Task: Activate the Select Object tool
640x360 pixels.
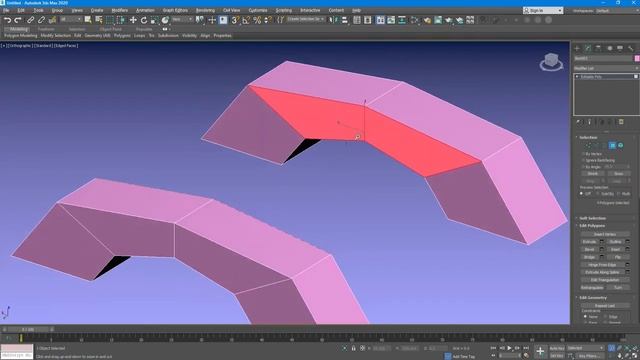Action: pos(88,20)
